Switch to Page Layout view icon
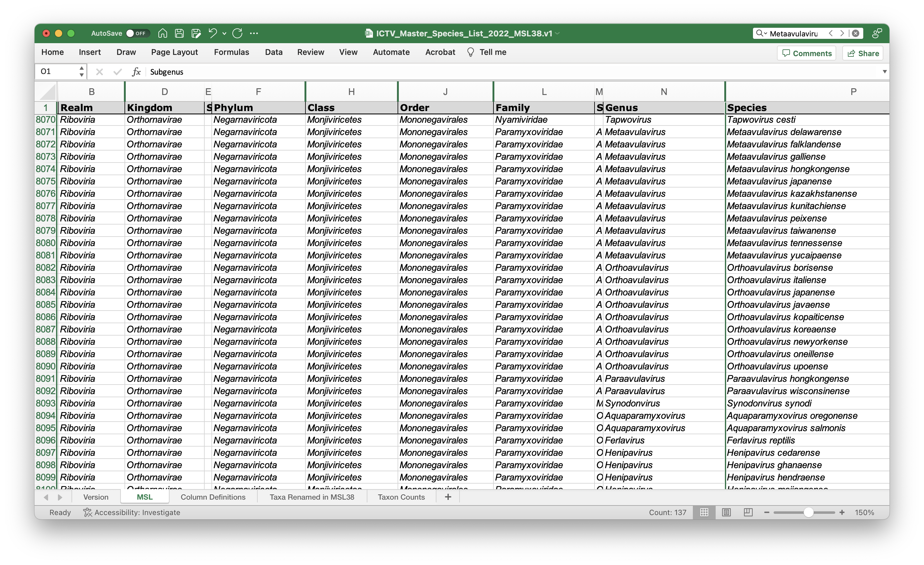924x565 pixels. [x=726, y=512]
